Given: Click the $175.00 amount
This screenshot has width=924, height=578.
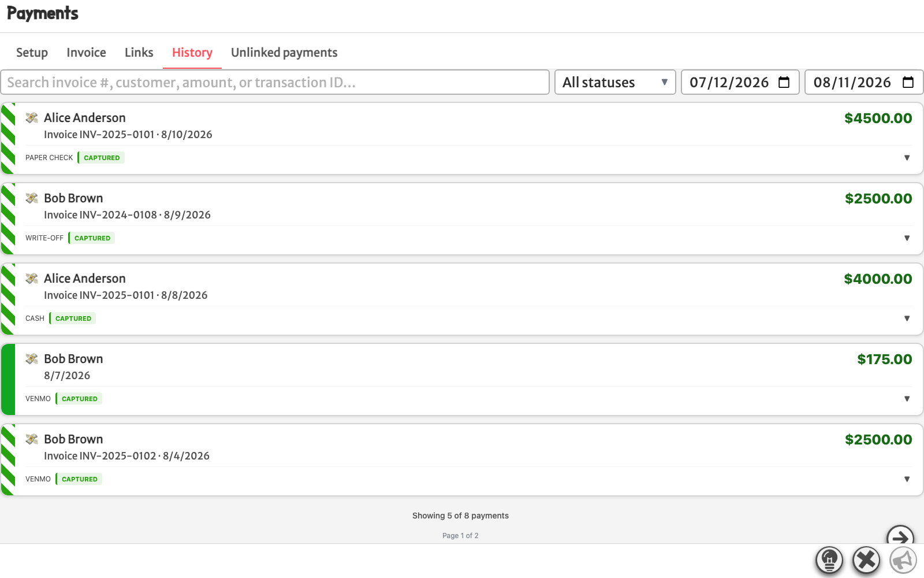Looking at the screenshot, I should [x=885, y=360].
